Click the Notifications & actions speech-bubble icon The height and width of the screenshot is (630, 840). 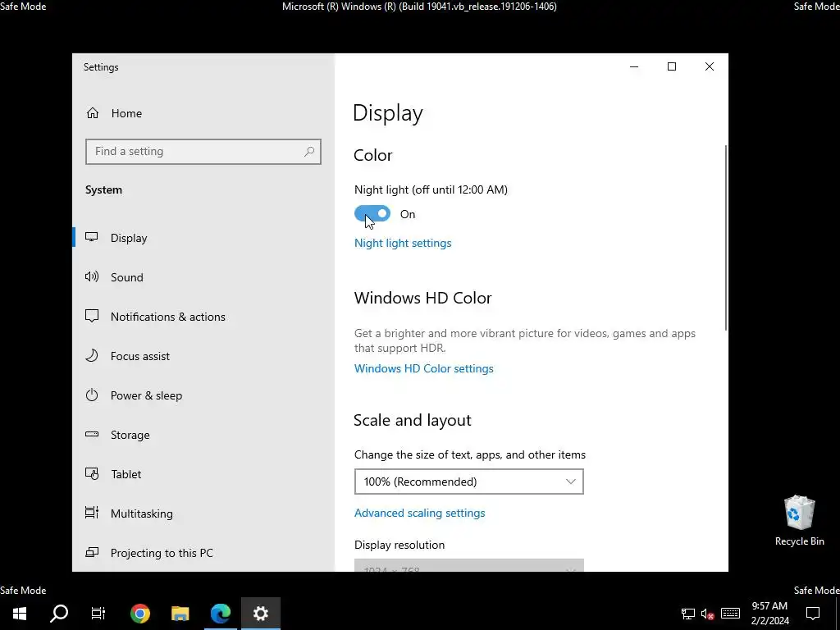point(92,316)
